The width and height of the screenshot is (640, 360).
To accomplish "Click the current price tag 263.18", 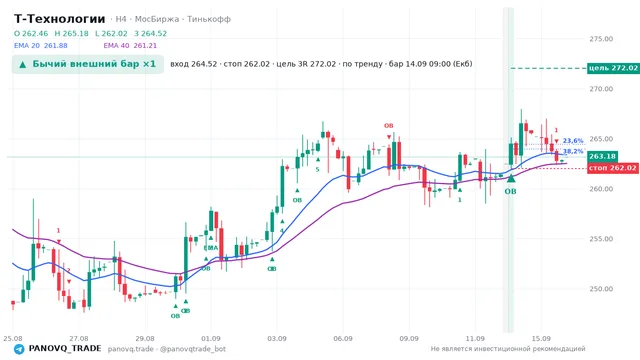I will point(602,156).
